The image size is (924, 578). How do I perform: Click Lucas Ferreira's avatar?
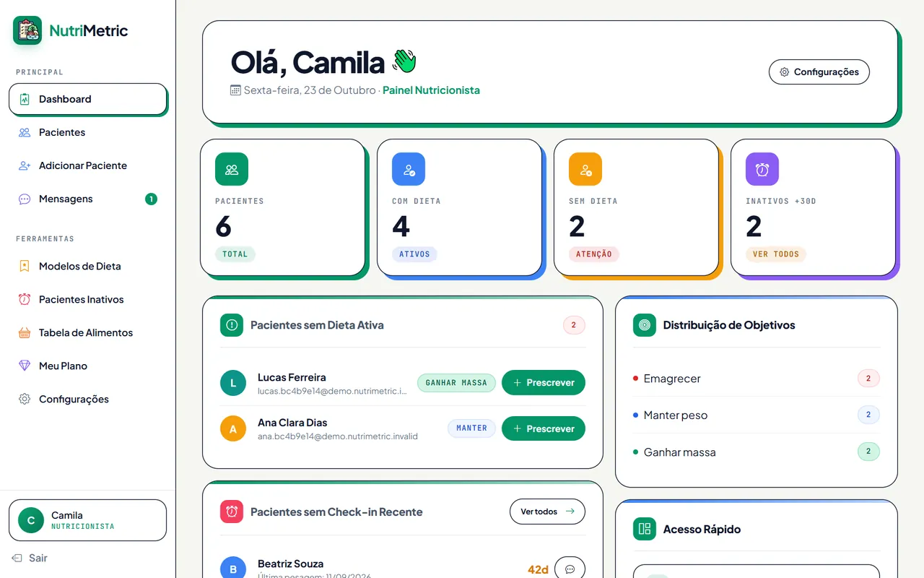(x=233, y=383)
